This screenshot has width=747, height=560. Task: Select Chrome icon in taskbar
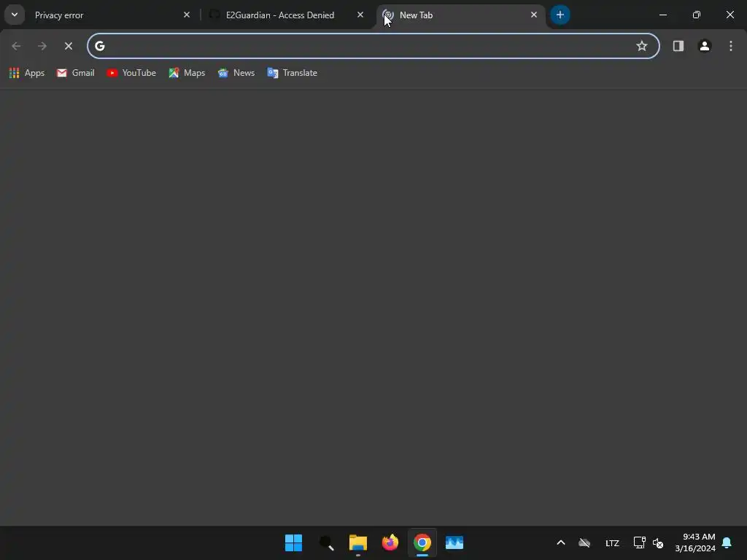(422, 542)
